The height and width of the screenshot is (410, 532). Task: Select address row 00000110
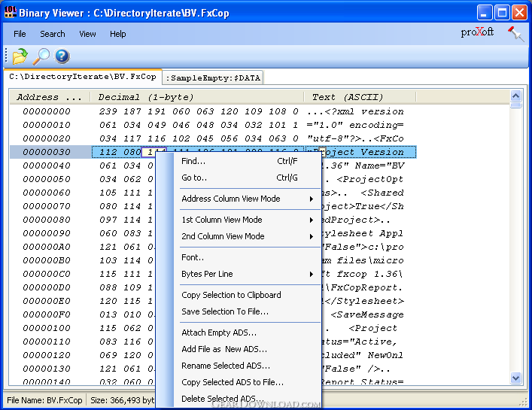click(x=47, y=342)
